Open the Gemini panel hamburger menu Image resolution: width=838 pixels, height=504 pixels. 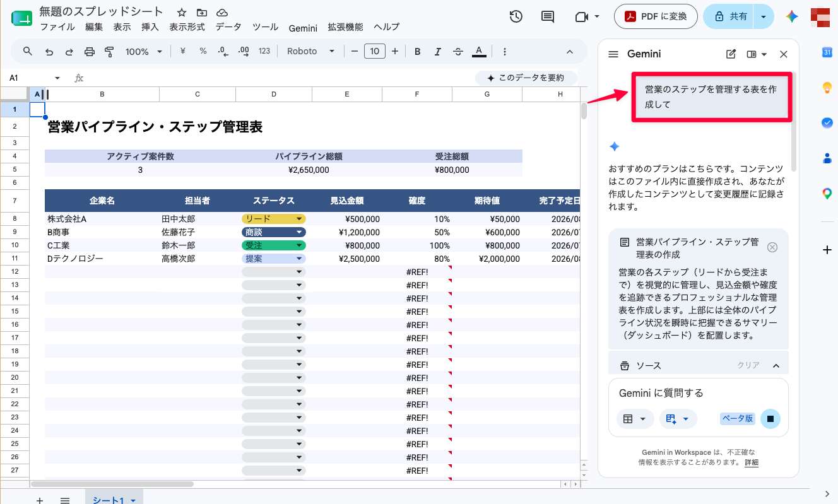tap(613, 54)
